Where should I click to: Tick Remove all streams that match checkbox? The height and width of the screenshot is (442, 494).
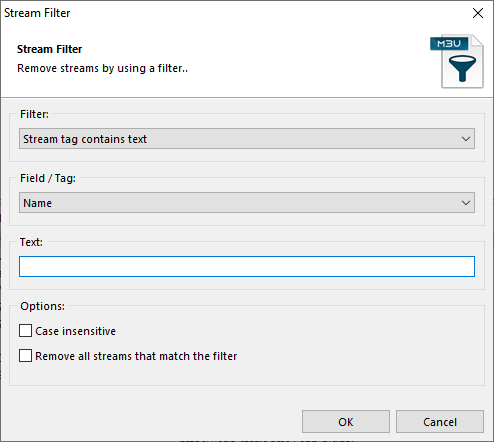point(26,356)
